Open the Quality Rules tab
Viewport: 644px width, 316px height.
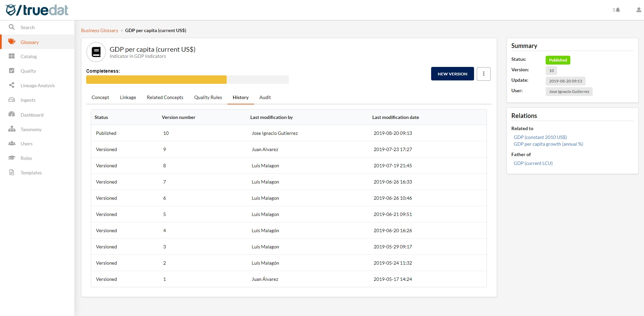point(208,97)
